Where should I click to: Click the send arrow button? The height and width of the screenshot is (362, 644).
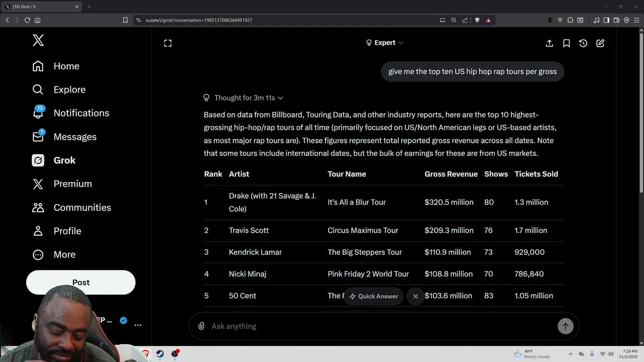566,326
